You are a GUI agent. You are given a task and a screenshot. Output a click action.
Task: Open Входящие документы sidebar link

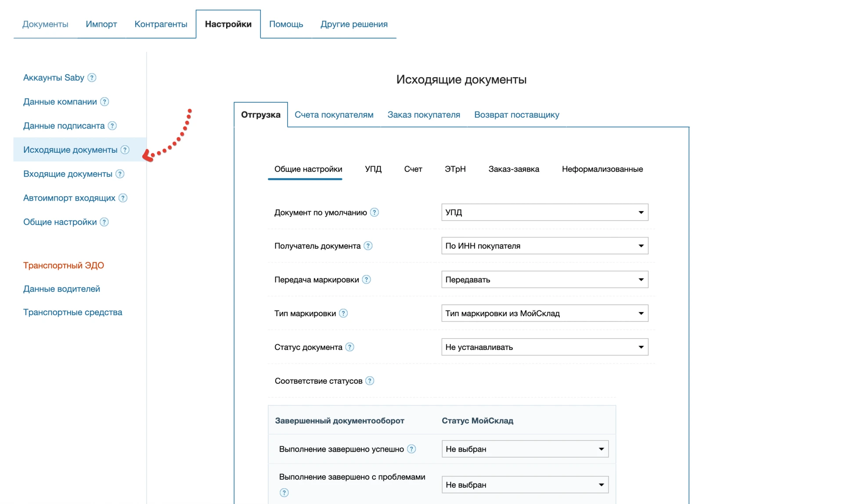(68, 174)
